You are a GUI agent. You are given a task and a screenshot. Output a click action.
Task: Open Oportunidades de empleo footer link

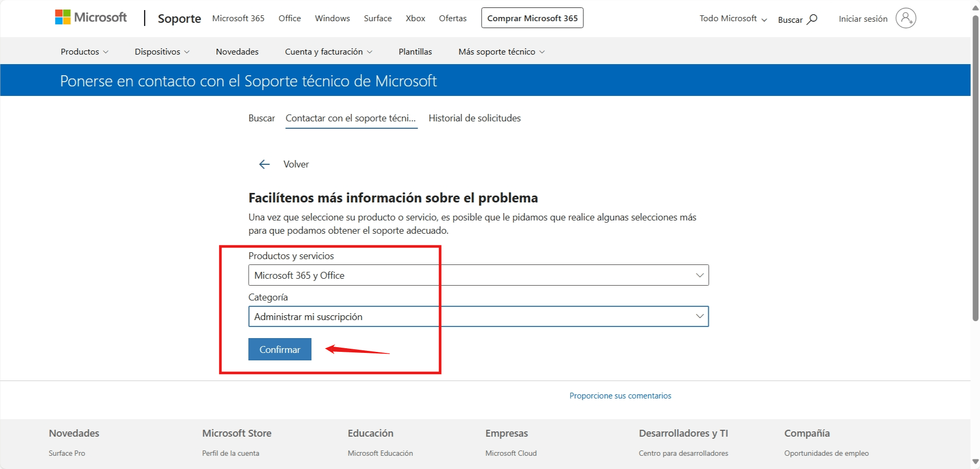[826, 453]
